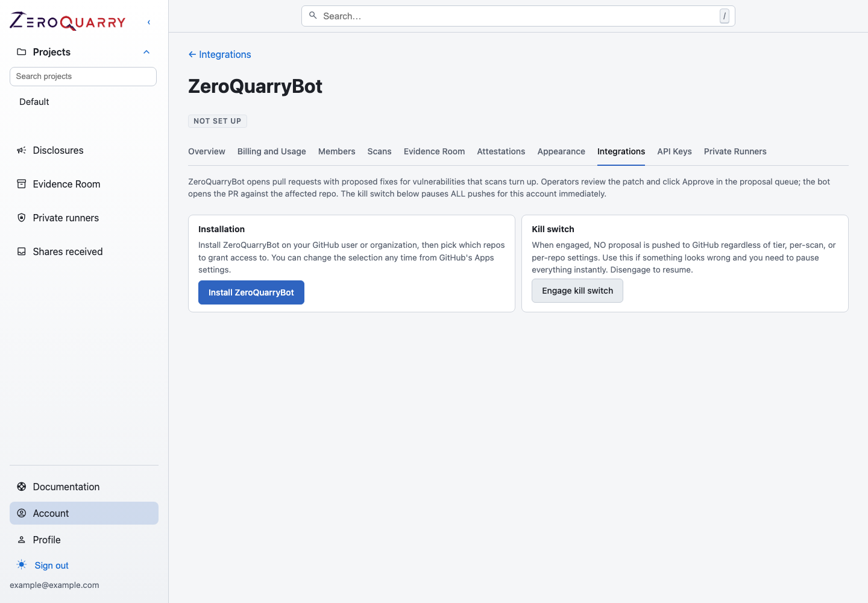
Task: Collapse the Projects section chevron
Action: [x=146, y=52]
